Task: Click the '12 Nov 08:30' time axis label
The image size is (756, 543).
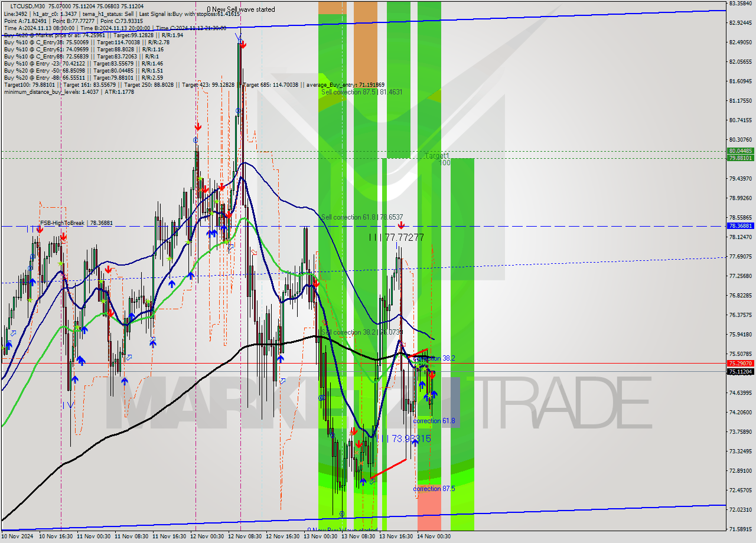Action: pos(245,537)
